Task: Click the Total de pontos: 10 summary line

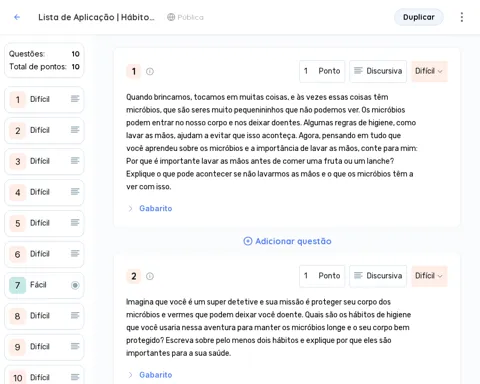Action: click(x=44, y=67)
